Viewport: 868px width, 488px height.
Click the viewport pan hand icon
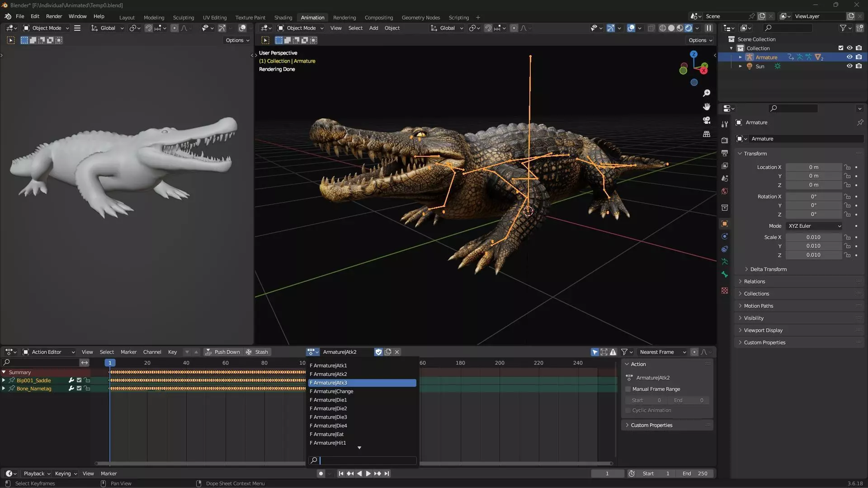coord(707,107)
